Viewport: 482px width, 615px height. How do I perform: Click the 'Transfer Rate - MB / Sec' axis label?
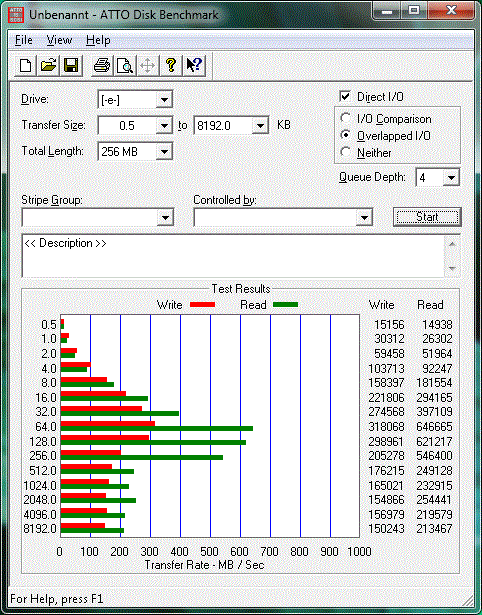point(204,565)
